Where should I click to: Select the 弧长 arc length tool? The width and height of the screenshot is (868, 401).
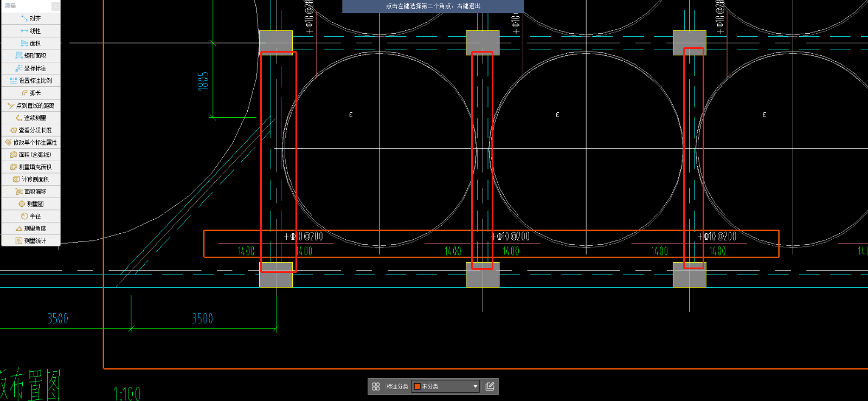(31, 93)
